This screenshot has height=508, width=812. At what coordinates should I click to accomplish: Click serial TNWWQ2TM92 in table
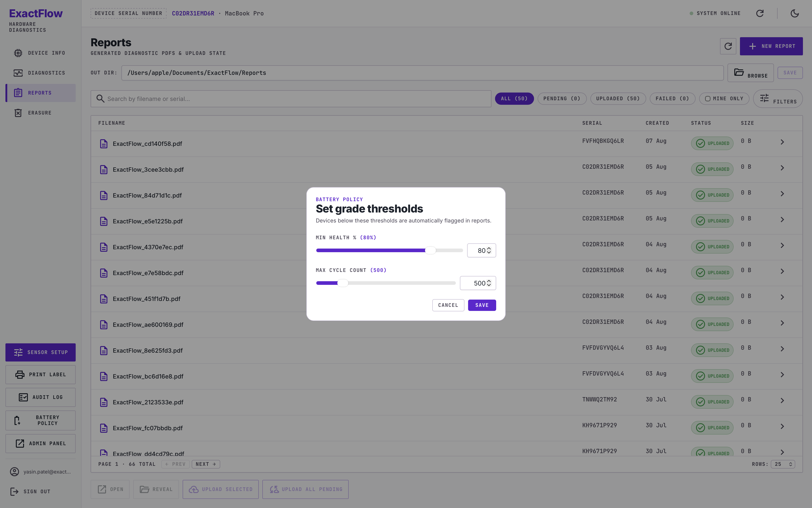[599, 399]
